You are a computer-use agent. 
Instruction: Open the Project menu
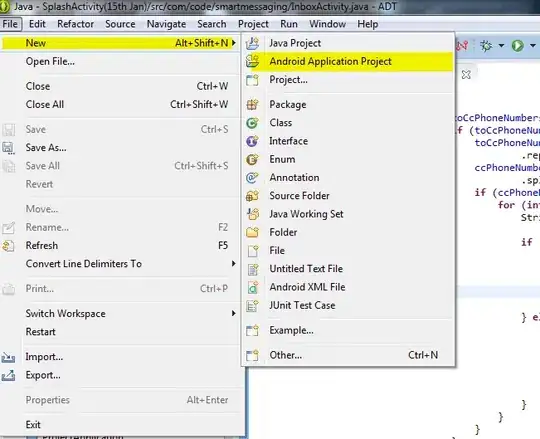tap(253, 24)
